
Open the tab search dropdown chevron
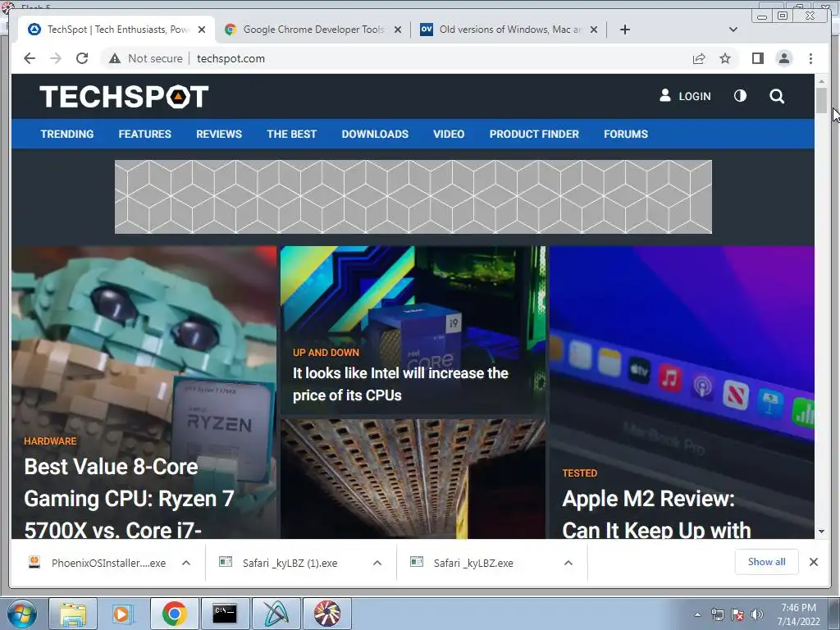733,30
